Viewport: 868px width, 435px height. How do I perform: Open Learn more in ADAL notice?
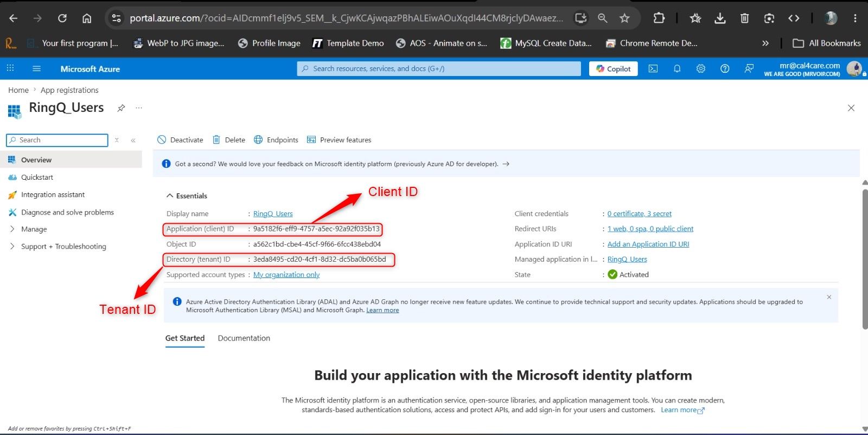pos(382,310)
